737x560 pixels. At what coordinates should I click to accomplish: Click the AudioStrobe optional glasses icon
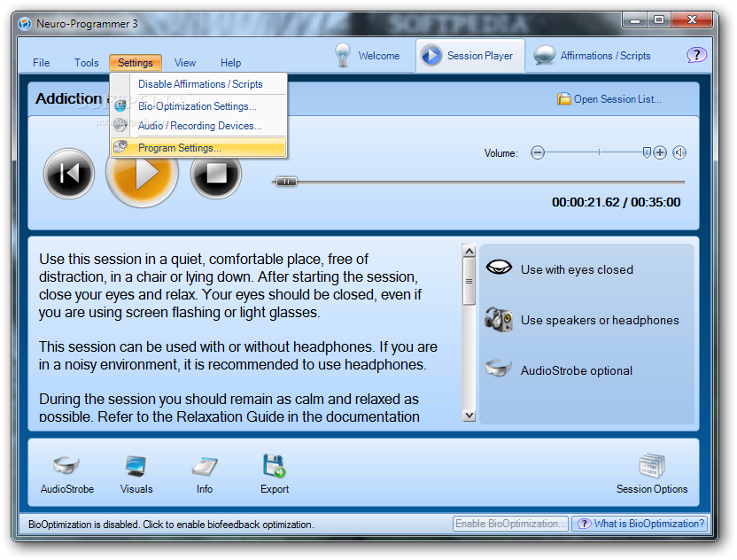(499, 368)
